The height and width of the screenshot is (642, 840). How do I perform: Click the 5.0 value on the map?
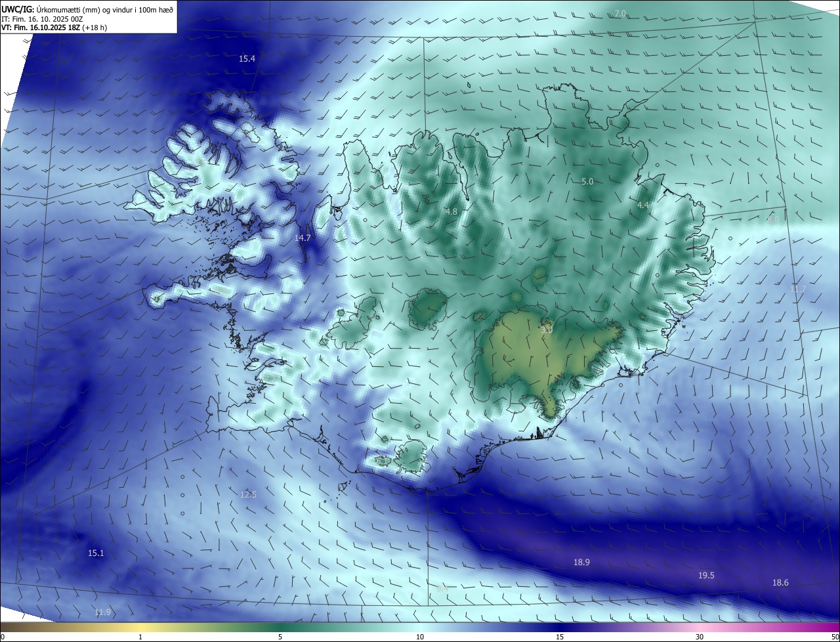click(x=587, y=182)
